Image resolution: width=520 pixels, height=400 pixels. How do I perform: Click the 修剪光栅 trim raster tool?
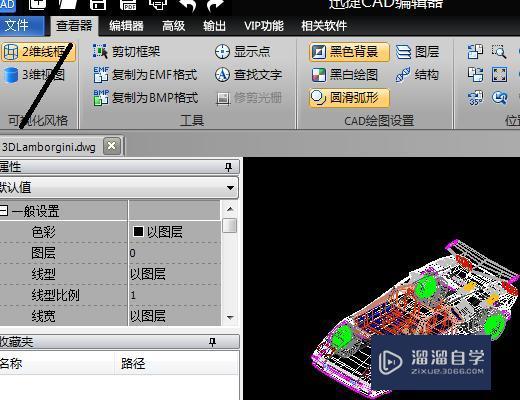tap(249, 98)
